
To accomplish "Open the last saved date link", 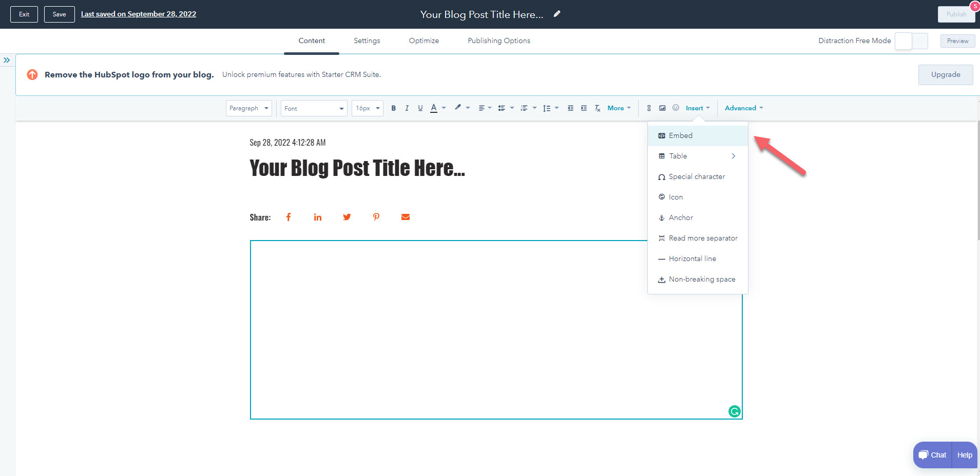I will tap(139, 14).
